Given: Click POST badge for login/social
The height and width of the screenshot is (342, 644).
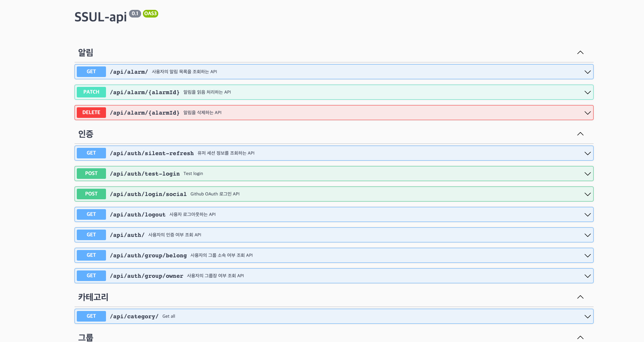Looking at the screenshot, I should tap(91, 194).
